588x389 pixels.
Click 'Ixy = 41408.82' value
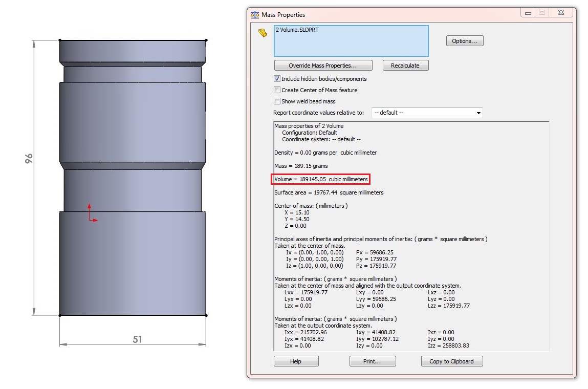(376, 332)
